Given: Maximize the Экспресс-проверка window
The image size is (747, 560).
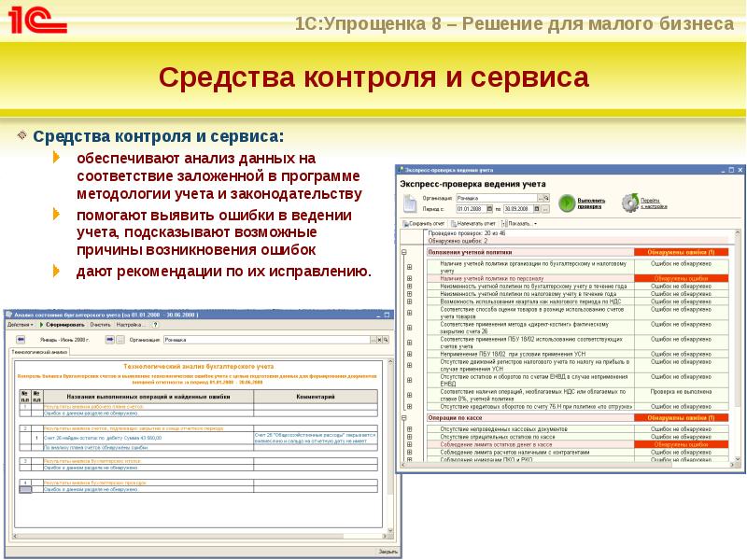Looking at the screenshot, I should (x=731, y=170).
